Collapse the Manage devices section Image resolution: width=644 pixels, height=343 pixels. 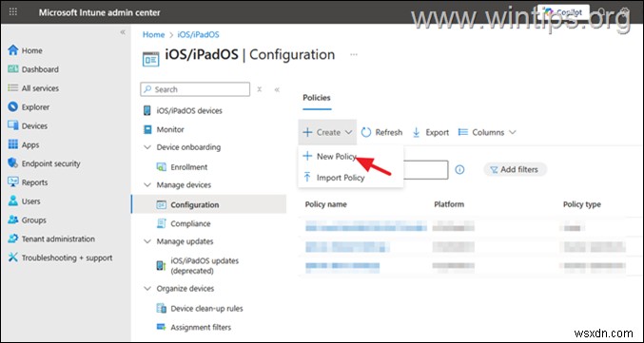147,185
